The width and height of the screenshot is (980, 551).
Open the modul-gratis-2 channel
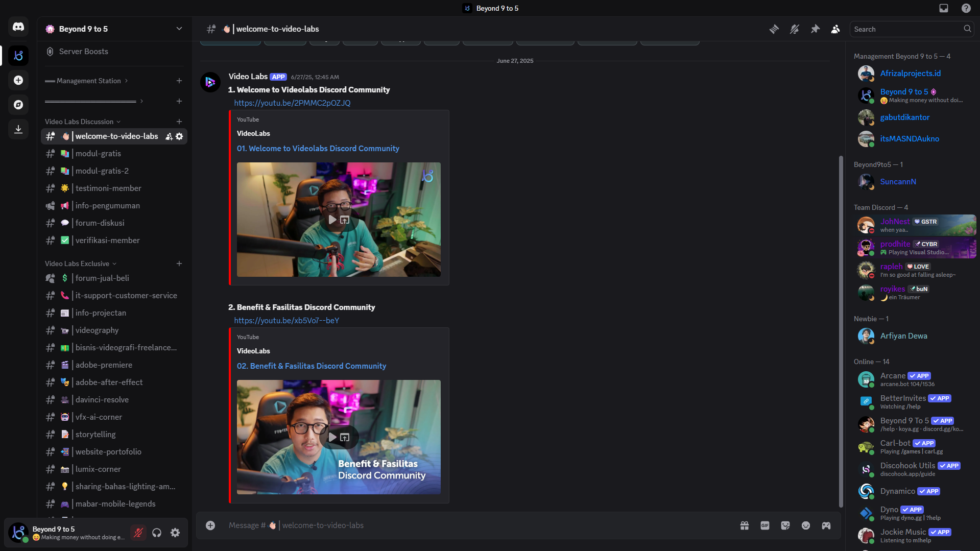114,171
